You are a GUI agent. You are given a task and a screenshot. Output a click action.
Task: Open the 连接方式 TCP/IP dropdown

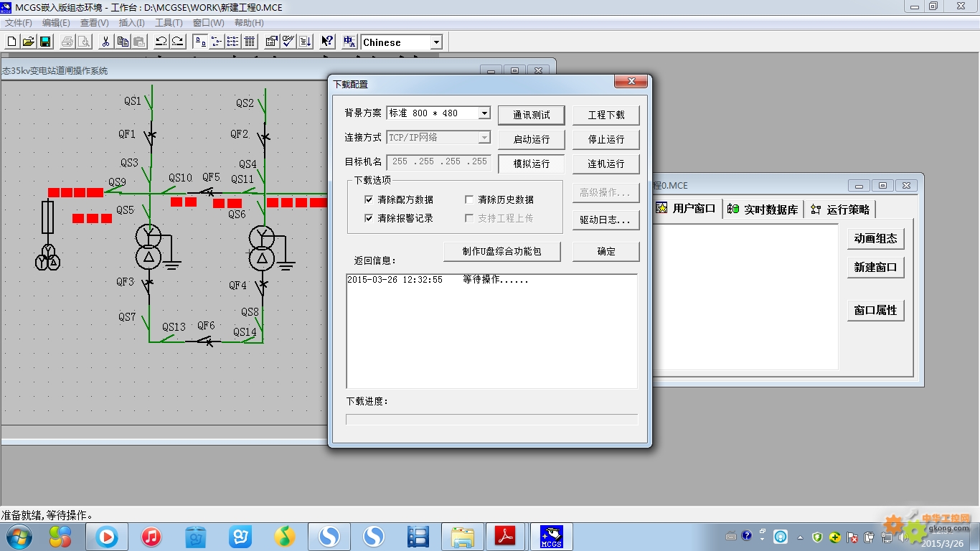[484, 137]
